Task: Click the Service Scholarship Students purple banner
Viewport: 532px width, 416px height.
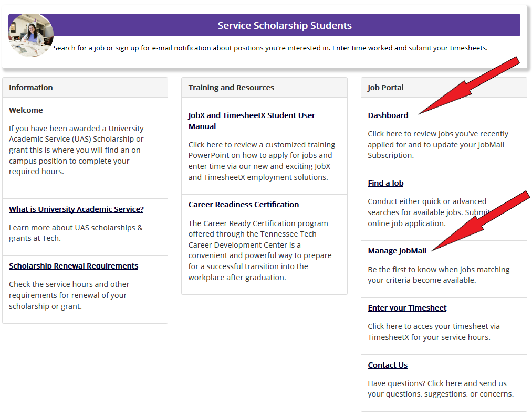Action: [x=285, y=25]
